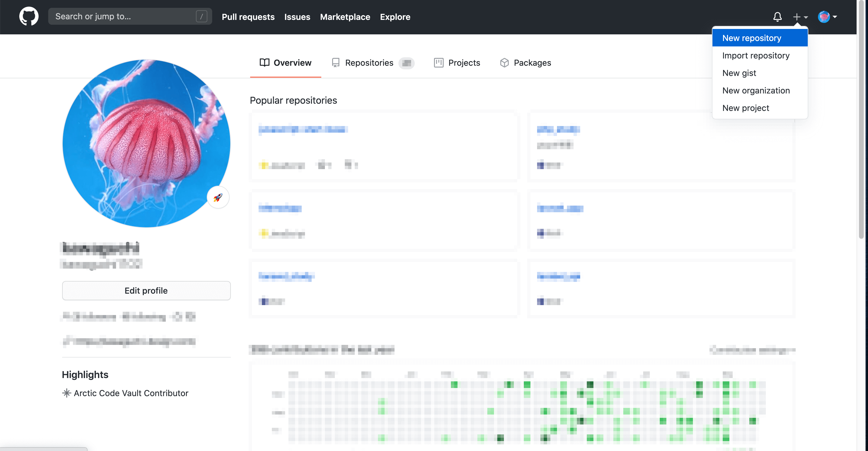Select New project menu item
Image resolution: width=868 pixels, height=451 pixels.
click(x=745, y=108)
